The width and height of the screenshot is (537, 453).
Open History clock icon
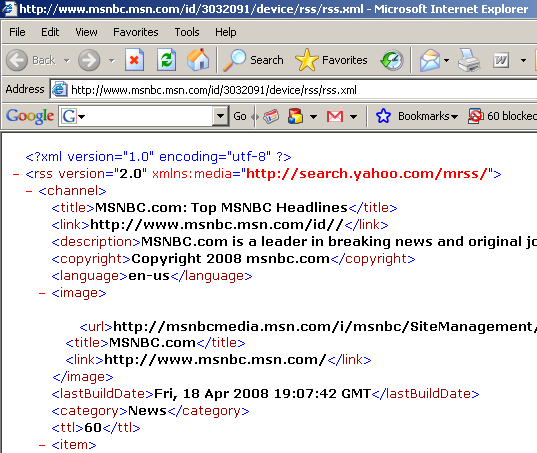click(x=392, y=60)
